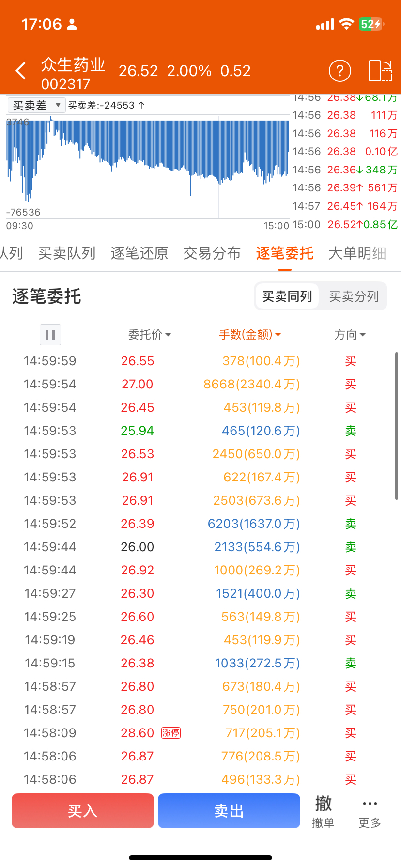Filter by 方向 column

[350, 335]
